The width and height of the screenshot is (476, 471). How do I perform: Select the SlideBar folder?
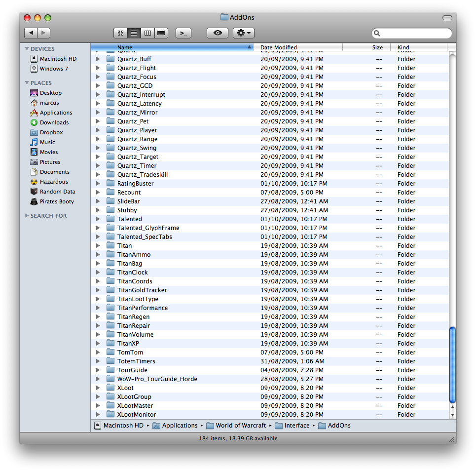click(x=270, y=201)
